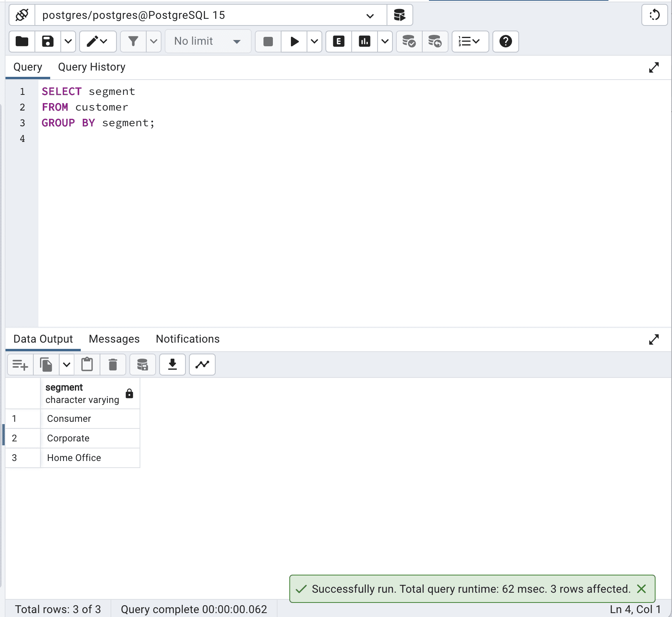Click the Filter funnel icon

(x=133, y=41)
